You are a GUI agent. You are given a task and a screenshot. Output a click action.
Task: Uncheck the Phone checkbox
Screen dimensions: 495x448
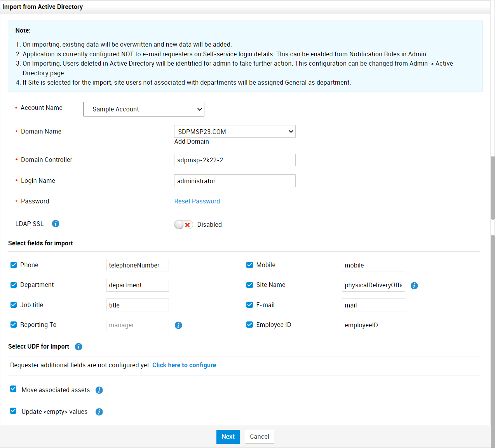pyautogui.click(x=14, y=265)
